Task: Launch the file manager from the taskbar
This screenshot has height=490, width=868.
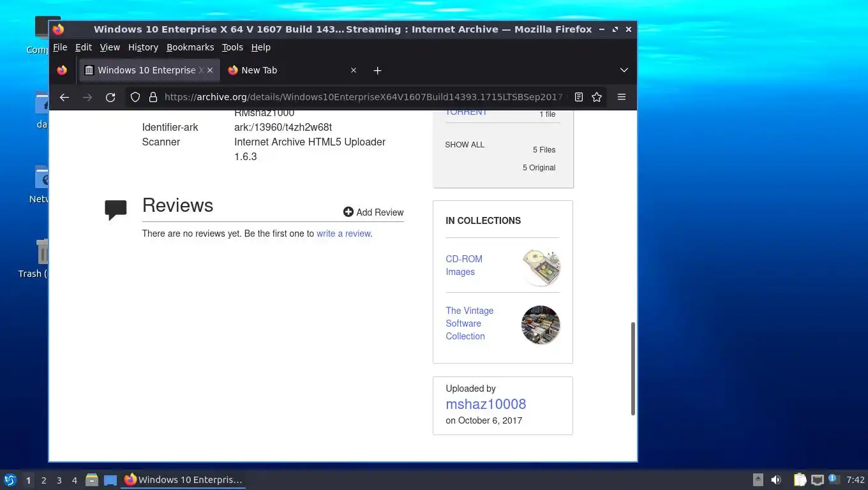Action: (x=92, y=480)
